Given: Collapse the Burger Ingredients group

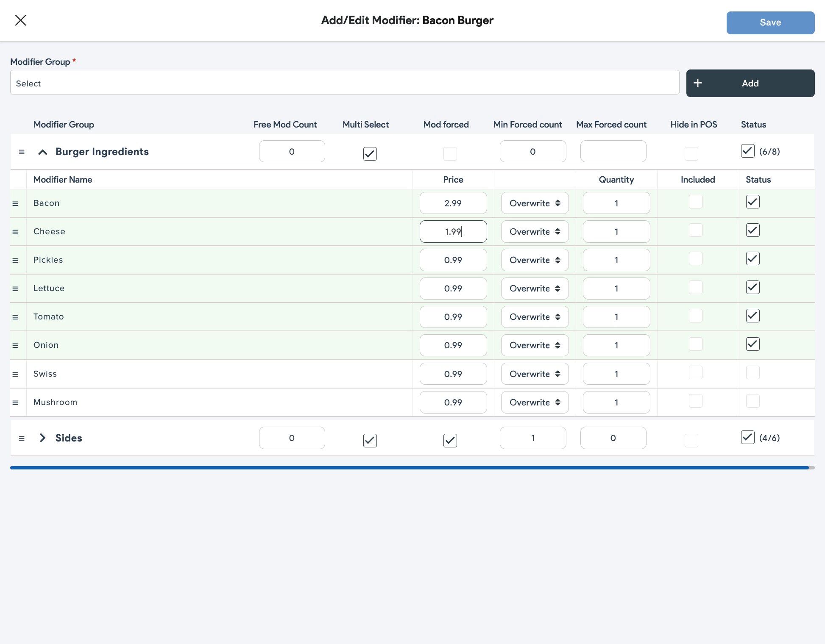Looking at the screenshot, I should pos(42,152).
